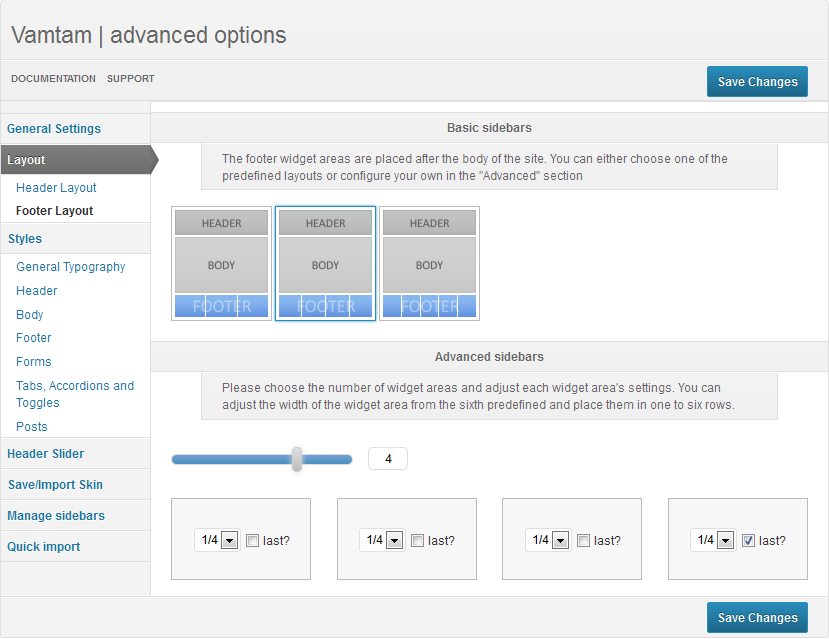
Task: Click the top Save Changes button
Action: pyautogui.click(x=757, y=81)
